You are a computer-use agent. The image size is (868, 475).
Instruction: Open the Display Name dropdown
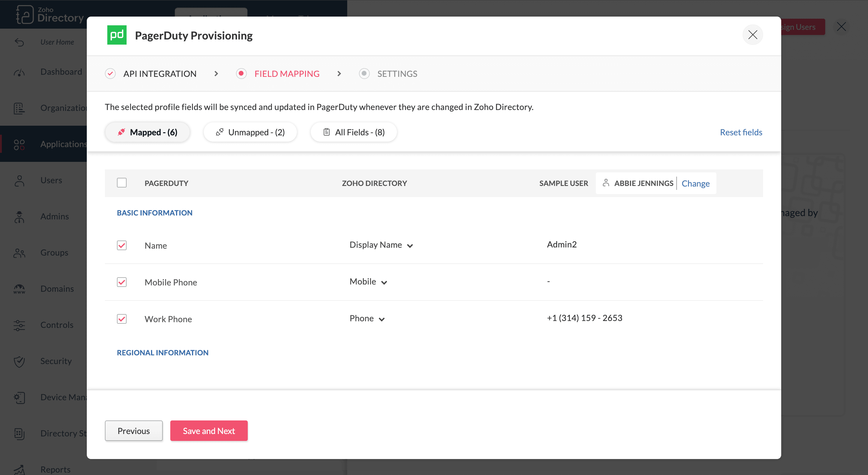(x=381, y=245)
